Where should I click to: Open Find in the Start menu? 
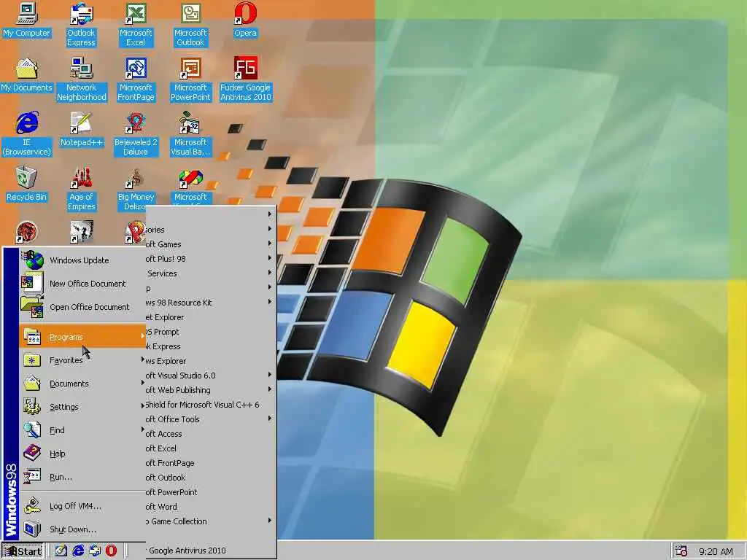pyautogui.click(x=82, y=430)
